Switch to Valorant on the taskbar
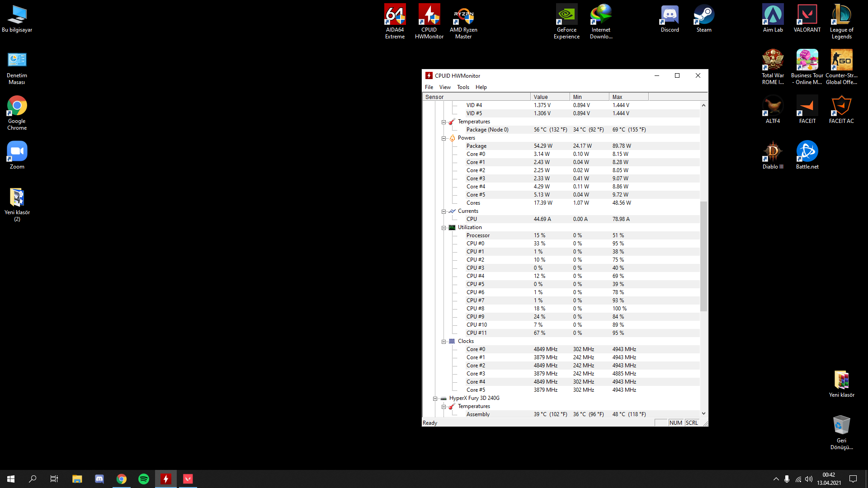The width and height of the screenshot is (868, 488). [188, 479]
